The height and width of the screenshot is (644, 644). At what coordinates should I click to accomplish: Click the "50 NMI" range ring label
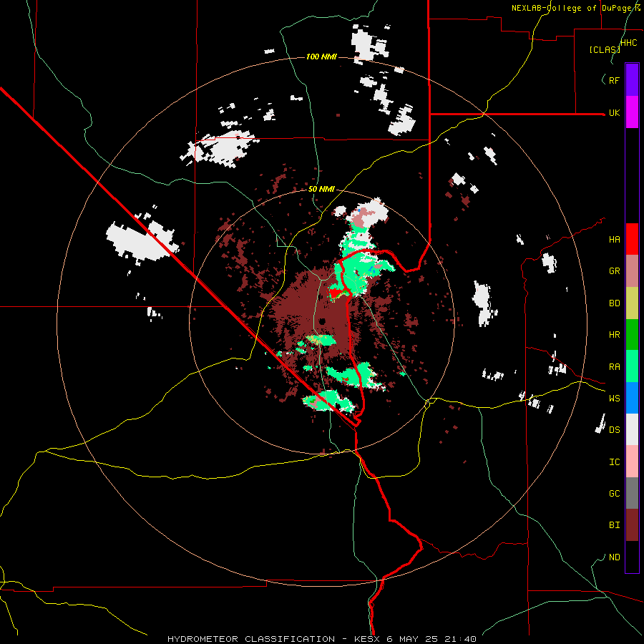pos(321,189)
